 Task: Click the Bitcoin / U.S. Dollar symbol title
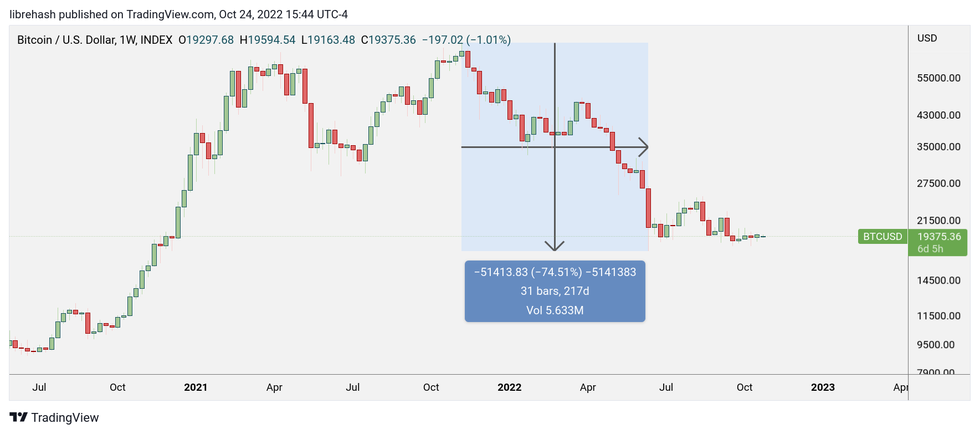click(95, 40)
